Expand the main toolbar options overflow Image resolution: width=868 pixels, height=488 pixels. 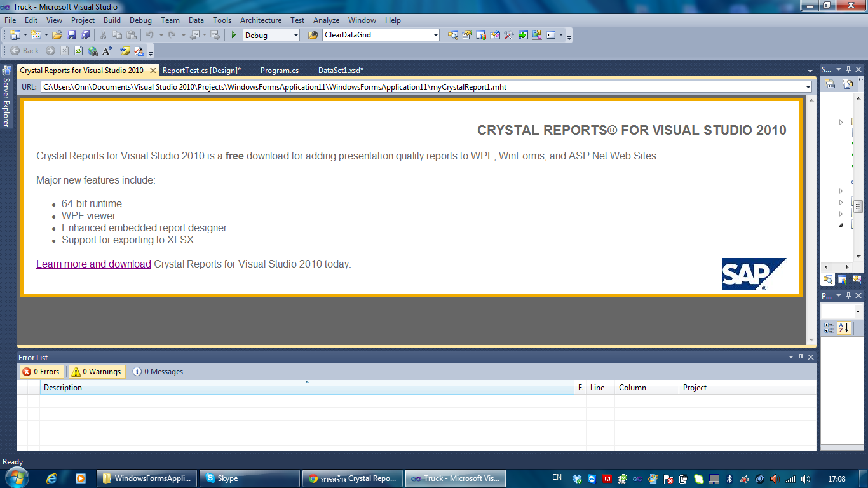click(569, 37)
